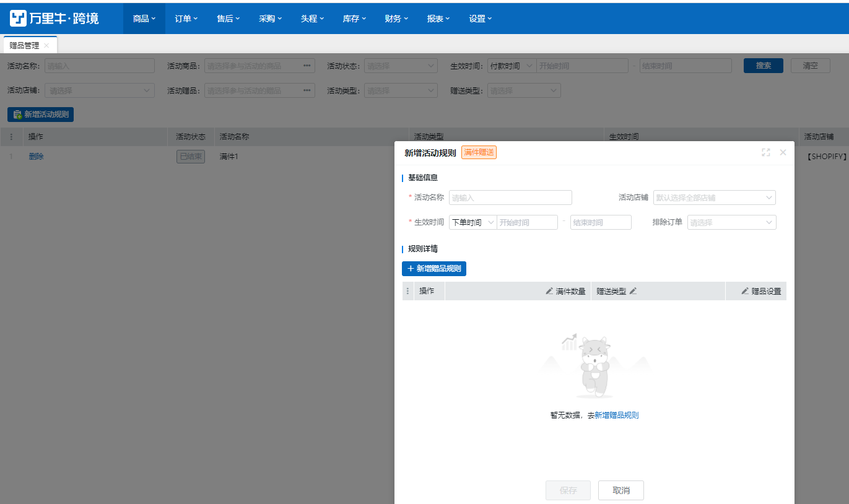Expand the 下单时间 dropdown in dialog
849x504 pixels.
click(x=473, y=222)
